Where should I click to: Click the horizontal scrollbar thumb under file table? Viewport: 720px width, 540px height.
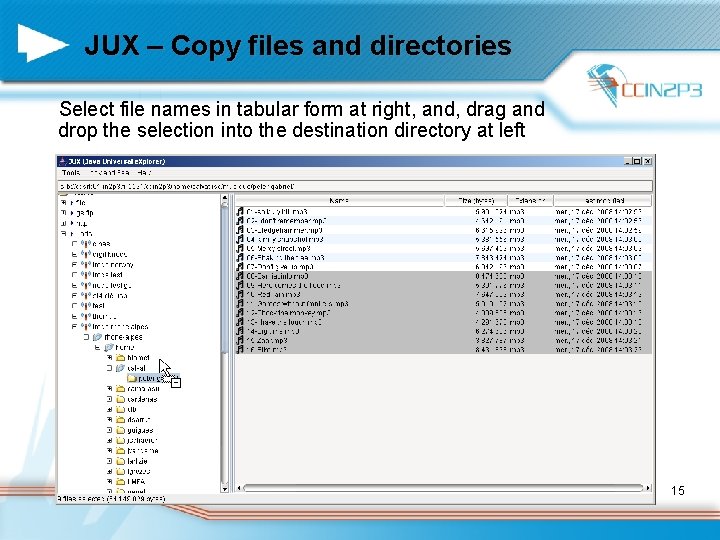pos(443,488)
